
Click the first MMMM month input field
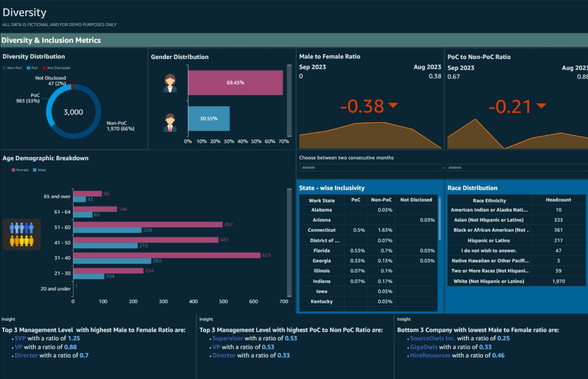coord(371,168)
